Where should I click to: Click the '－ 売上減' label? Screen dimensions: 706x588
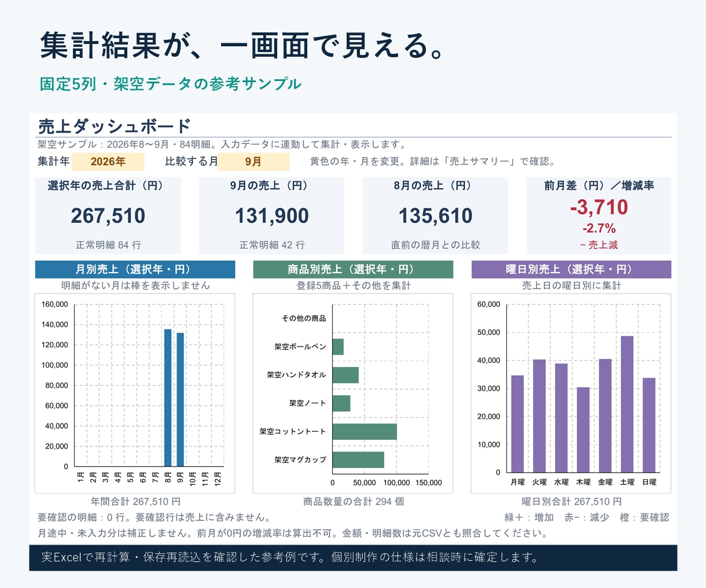click(x=599, y=245)
